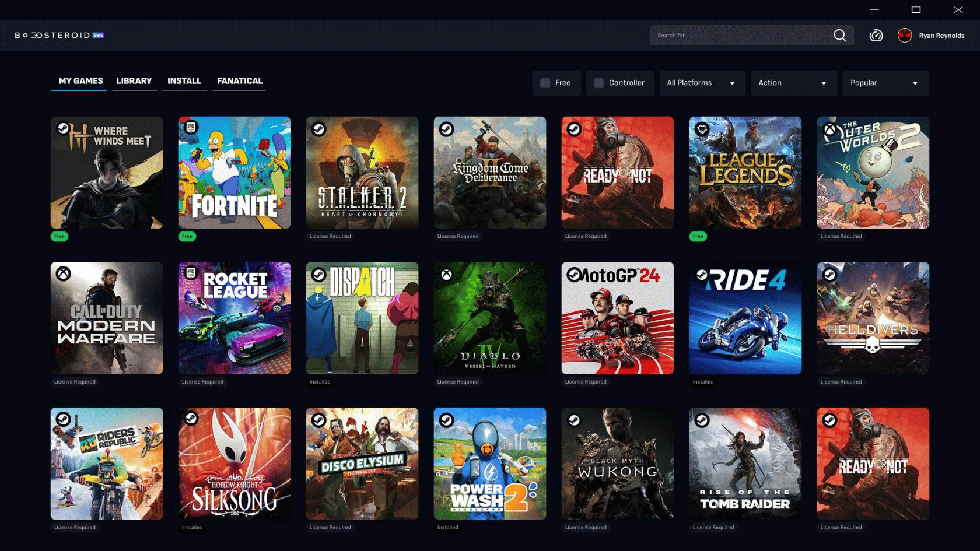Open the Riders Republic game card
This screenshot has height=551, width=980.
107,464
